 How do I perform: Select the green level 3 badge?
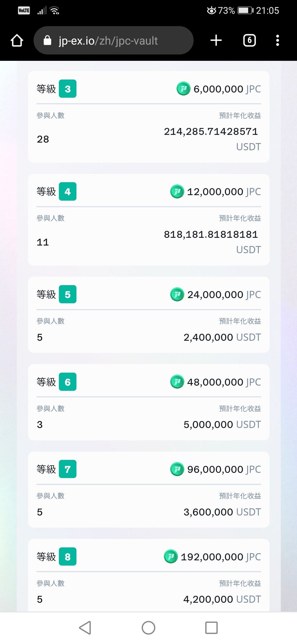coord(68,89)
